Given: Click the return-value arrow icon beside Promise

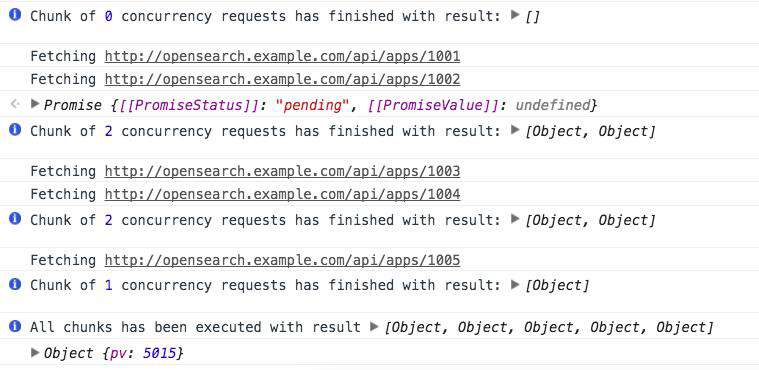Looking at the screenshot, I should [15, 104].
